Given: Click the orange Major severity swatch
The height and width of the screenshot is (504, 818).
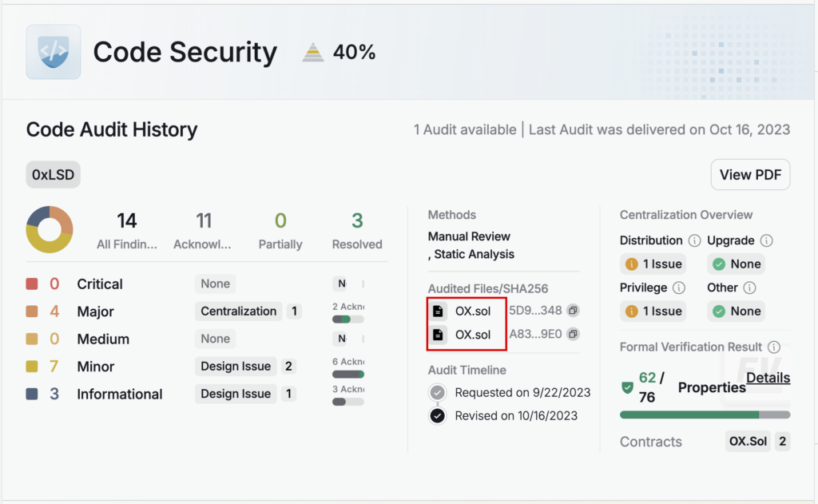Looking at the screenshot, I should tap(32, 312).
